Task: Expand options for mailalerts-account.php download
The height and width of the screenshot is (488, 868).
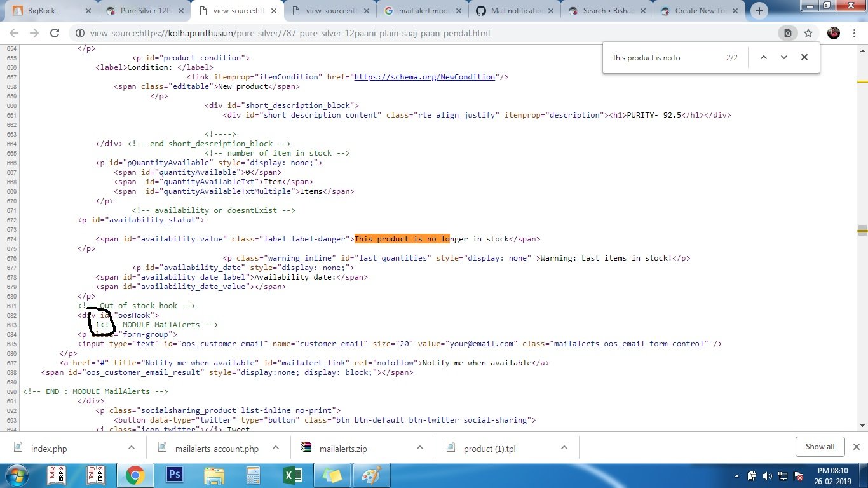Action: coord(276,447)
